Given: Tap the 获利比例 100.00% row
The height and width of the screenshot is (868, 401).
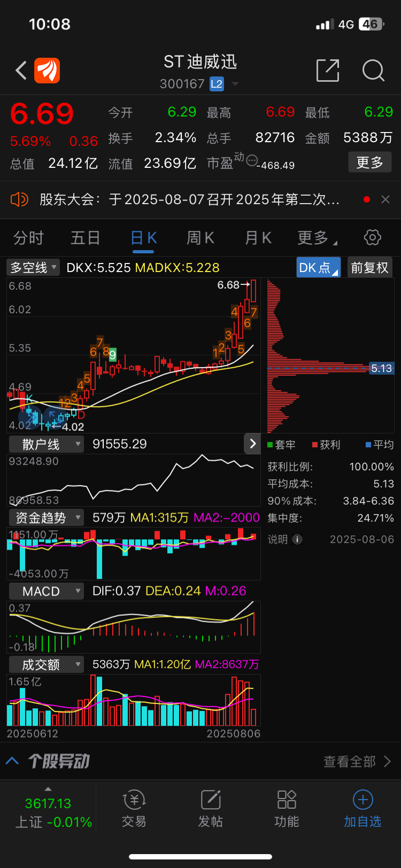Looking at the screenshot, I should click(331, 467).
